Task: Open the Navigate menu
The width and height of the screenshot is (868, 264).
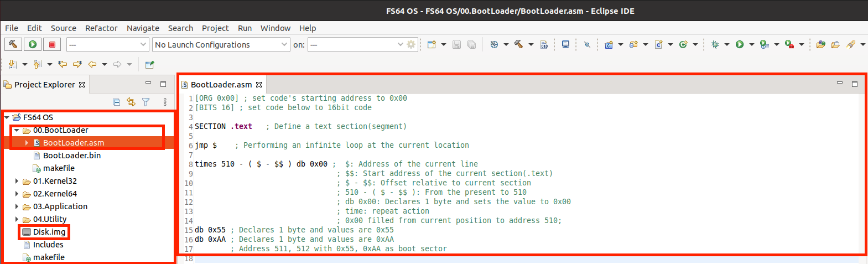Action: click(143, 28)
